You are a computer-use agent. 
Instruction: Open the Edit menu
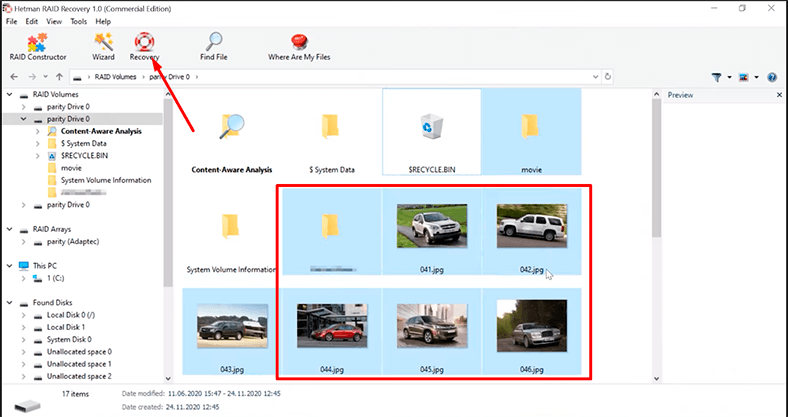pos(32,22)
